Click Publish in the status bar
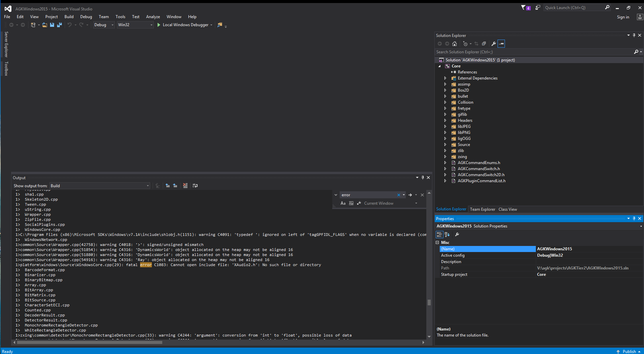Image resolution: width=644 pixels, height=354 pixels. click(629, 351)
